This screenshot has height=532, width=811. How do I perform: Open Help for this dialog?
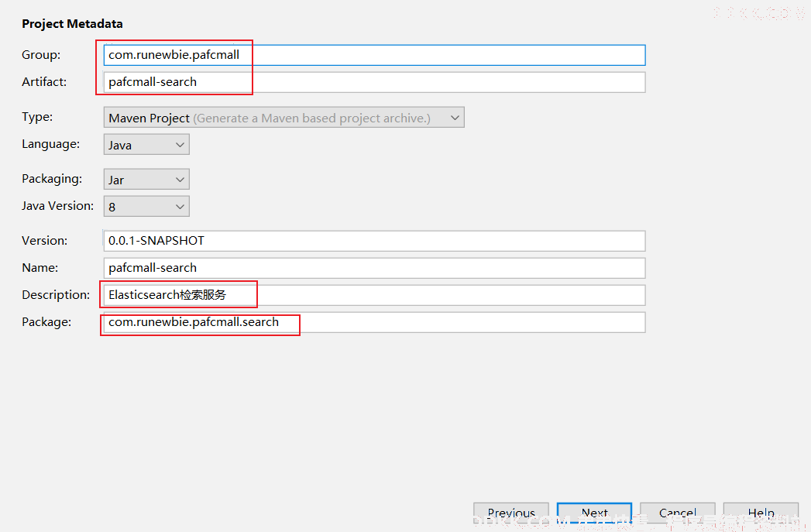pyautogui.click(x=761, y=513)
